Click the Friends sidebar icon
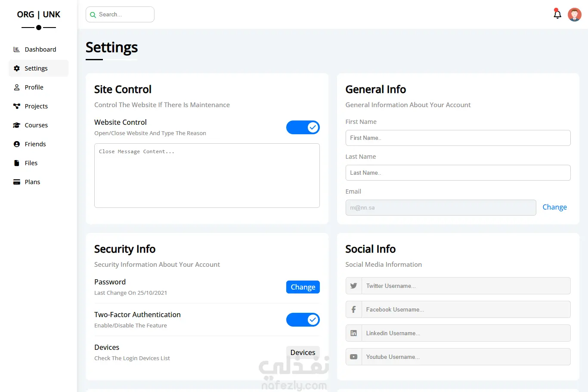This screenshot has width=588, height=392. (17, 144)
